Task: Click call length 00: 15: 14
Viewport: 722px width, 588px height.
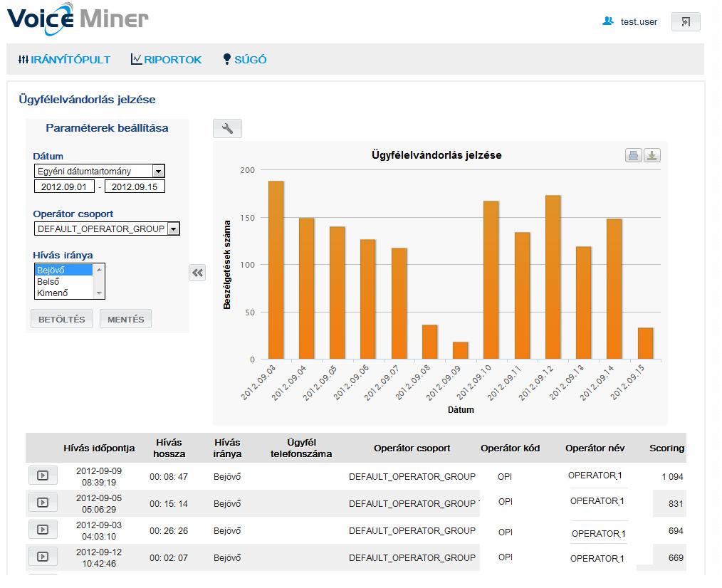Action: 169,504
